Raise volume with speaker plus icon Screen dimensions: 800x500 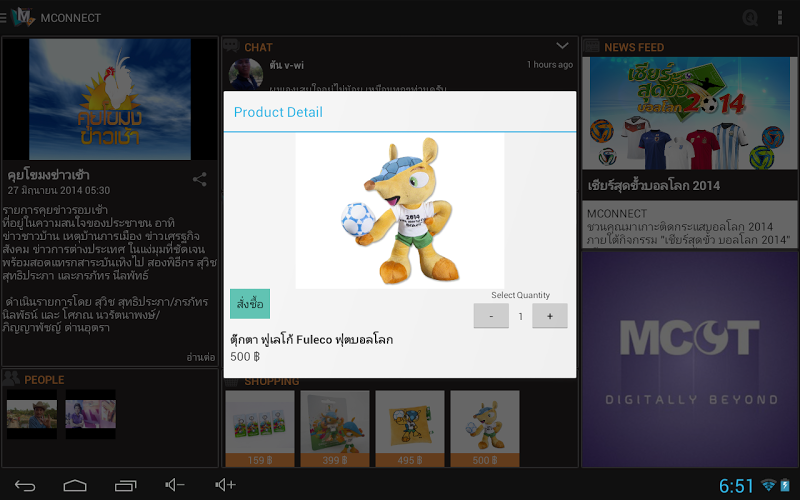tap(225, 485)
